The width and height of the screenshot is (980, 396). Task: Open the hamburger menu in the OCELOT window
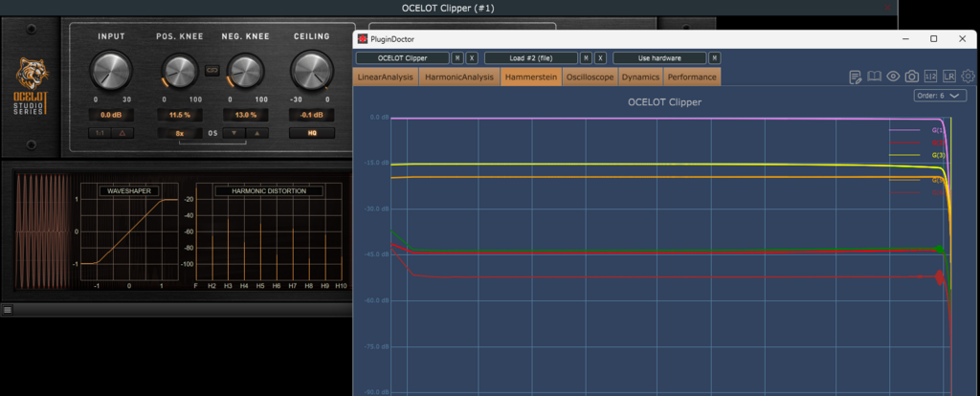pyautogui.click(x=7, y=310)
